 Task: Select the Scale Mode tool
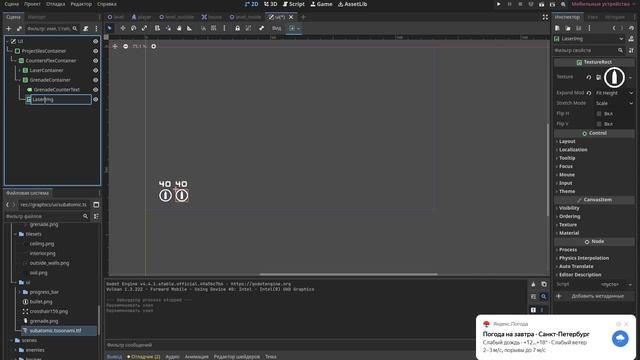[144, 28]
